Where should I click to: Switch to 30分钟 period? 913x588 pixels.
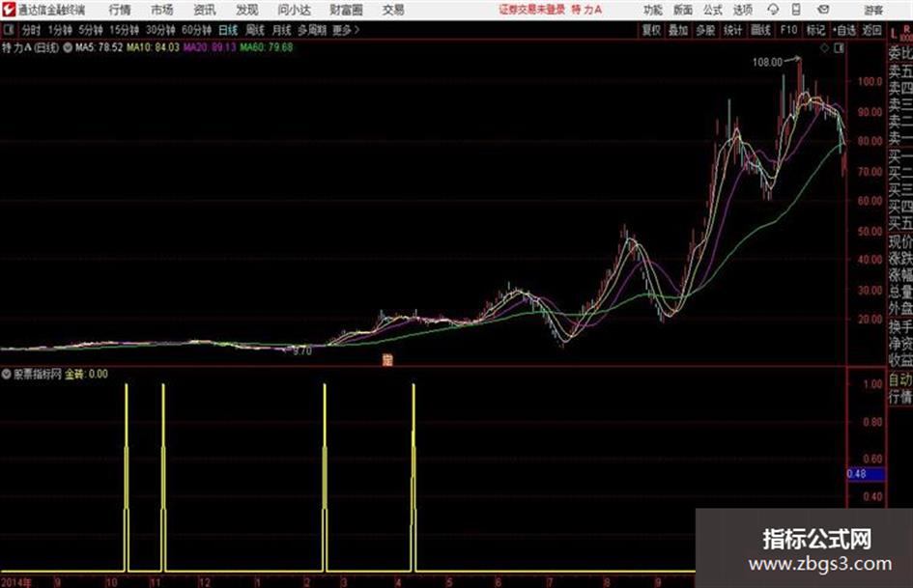(x=160, y=30)
